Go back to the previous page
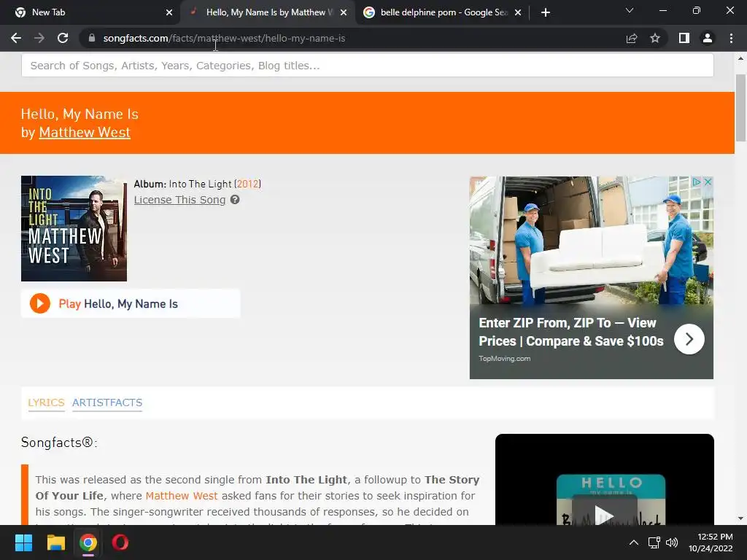Screen dimensions: 747x560 point(16,38)
